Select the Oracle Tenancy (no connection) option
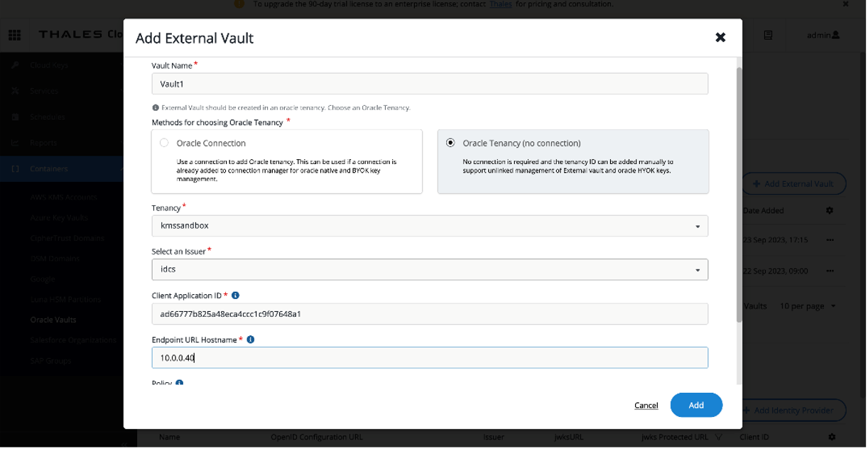 point(450,142)
